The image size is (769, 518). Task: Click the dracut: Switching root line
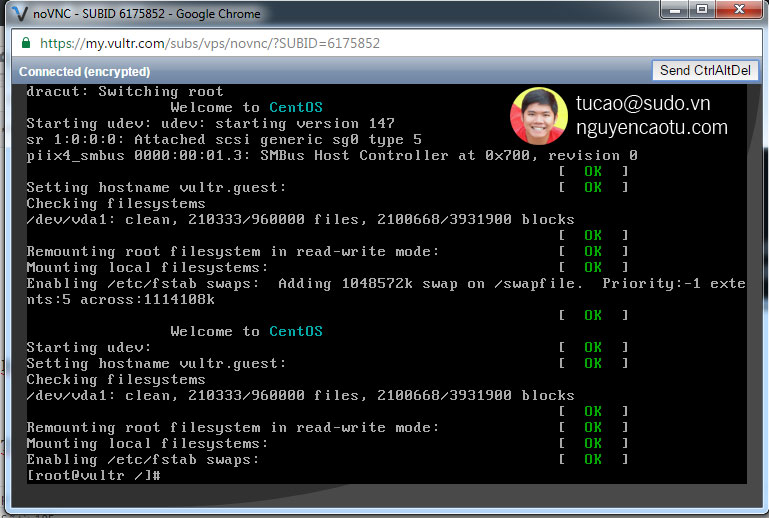click(125, 91)
